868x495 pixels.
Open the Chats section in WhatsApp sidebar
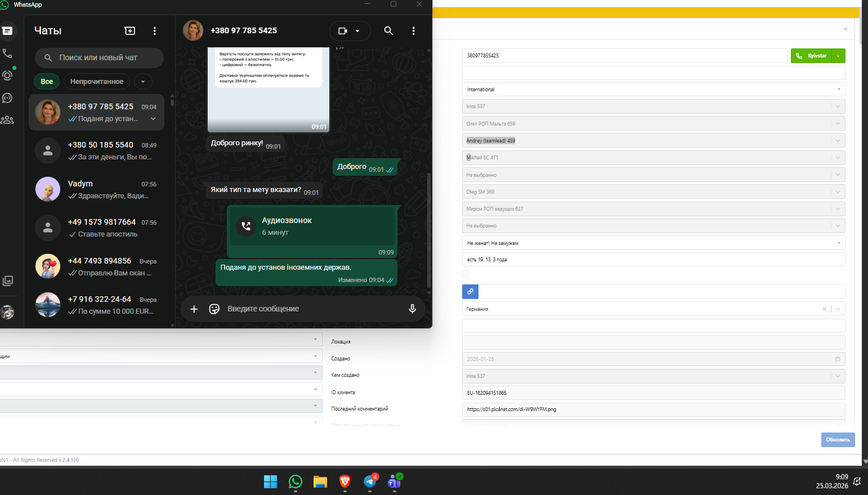[7, 31]
